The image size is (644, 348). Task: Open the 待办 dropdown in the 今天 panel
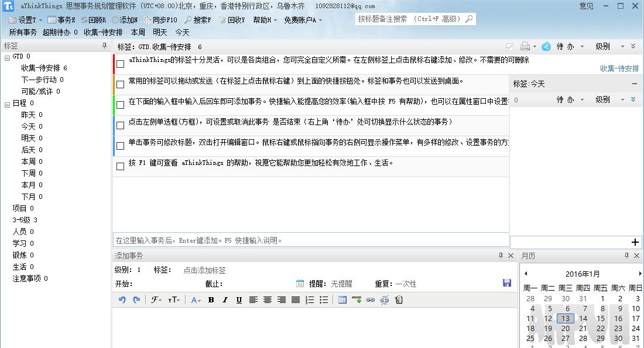click(x=570, y=100)
